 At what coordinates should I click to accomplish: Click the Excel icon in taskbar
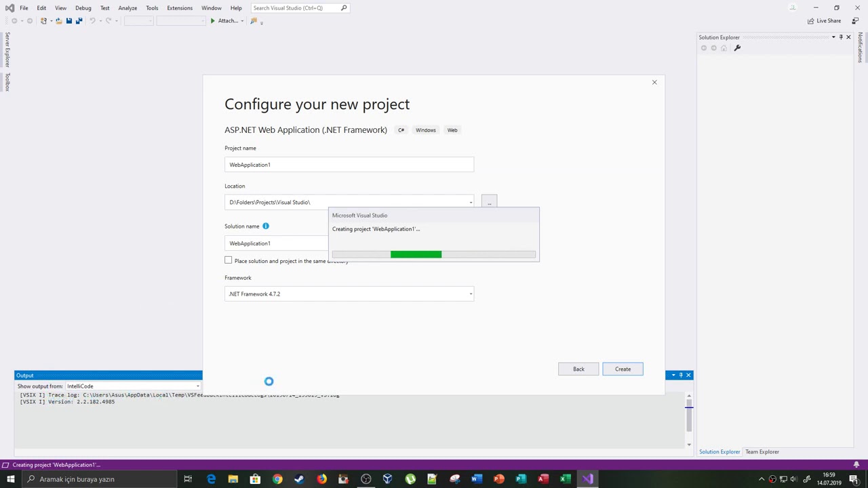point(565,479)
